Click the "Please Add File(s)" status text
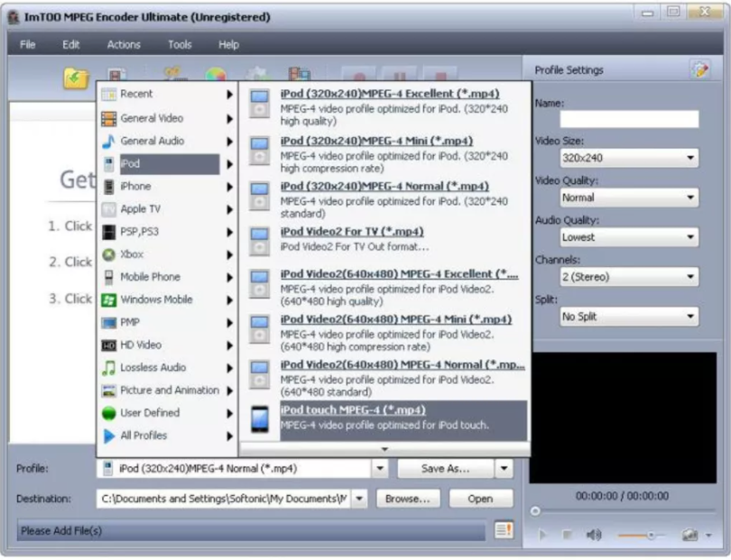This screenshot has width=731, height=560. (61, 530)
